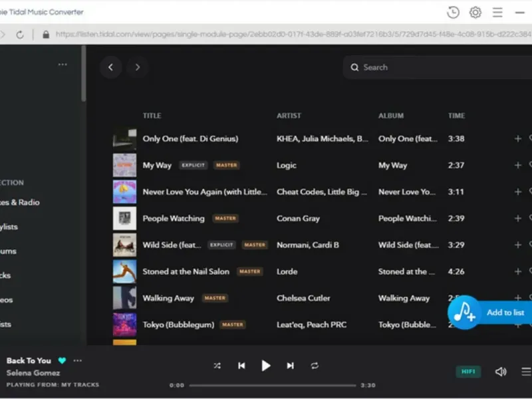
Task: Select track title Never Love You Again
Action: (x=205, y=192)
